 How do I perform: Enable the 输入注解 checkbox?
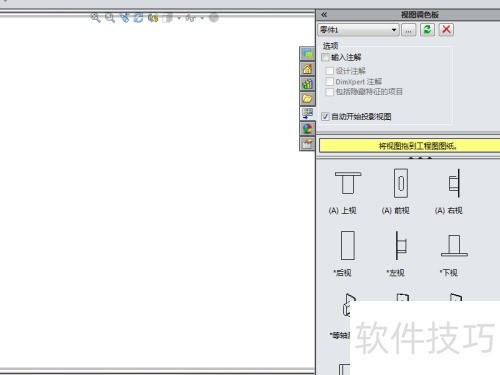325,57
